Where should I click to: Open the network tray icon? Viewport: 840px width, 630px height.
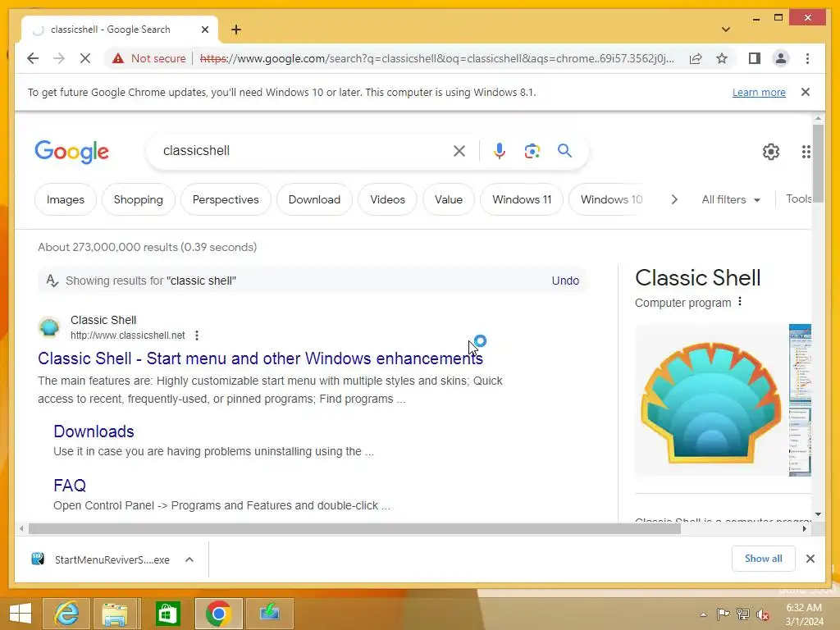click(x=743, y=614)
